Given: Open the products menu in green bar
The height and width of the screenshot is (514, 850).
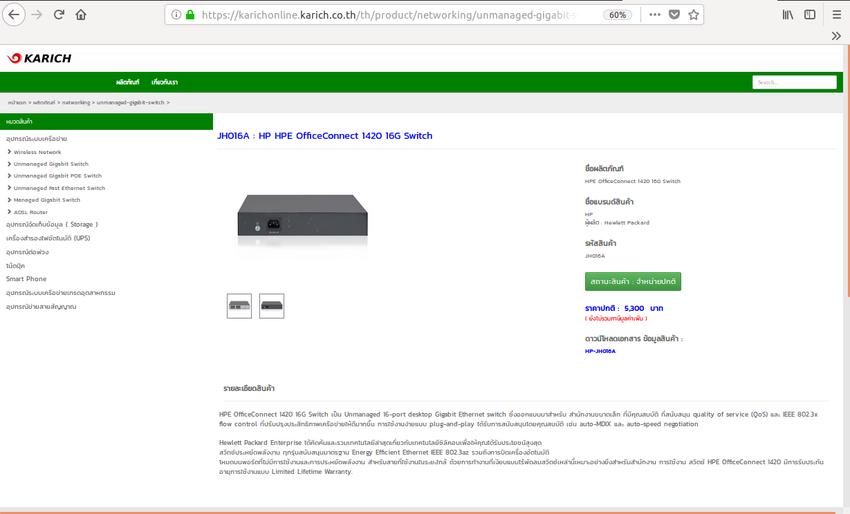Looking at the screenshot, I should click(127, 82).
